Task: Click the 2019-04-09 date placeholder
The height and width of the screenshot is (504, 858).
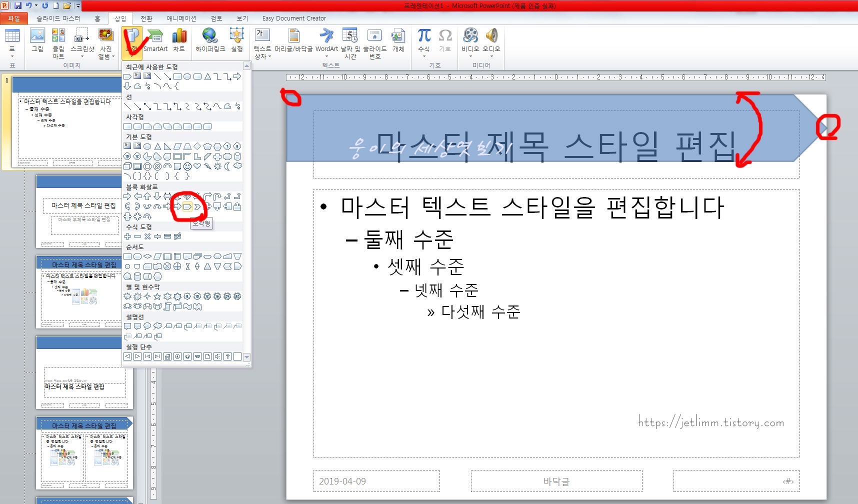Action: point(376,481)
